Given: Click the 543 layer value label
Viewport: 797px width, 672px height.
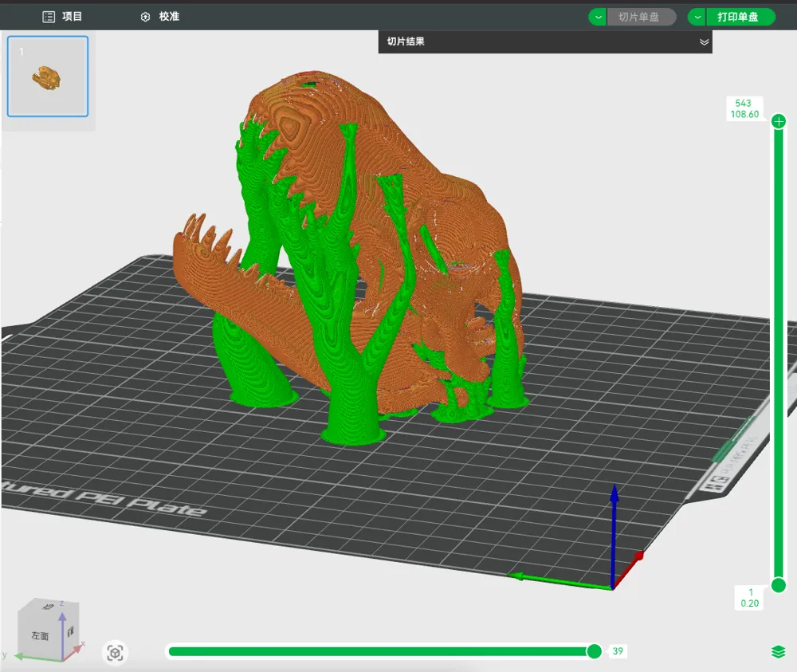Looking at the screenshot, I should (x=743, y=103).
